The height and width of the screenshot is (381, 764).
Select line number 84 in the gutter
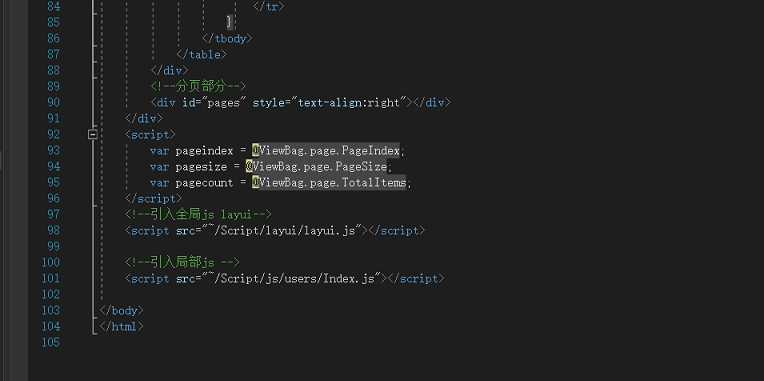54,6
